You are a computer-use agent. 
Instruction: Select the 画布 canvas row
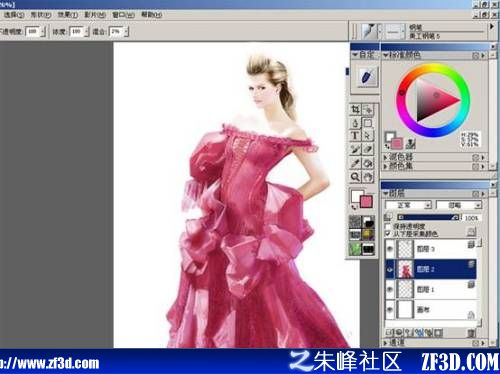pos(430,310)
